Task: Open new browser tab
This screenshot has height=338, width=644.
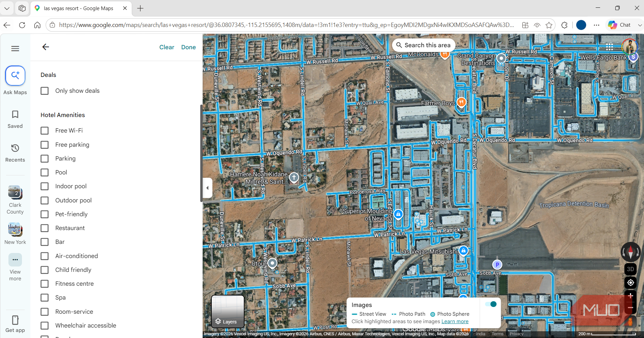Action: (x=140, y=8)
